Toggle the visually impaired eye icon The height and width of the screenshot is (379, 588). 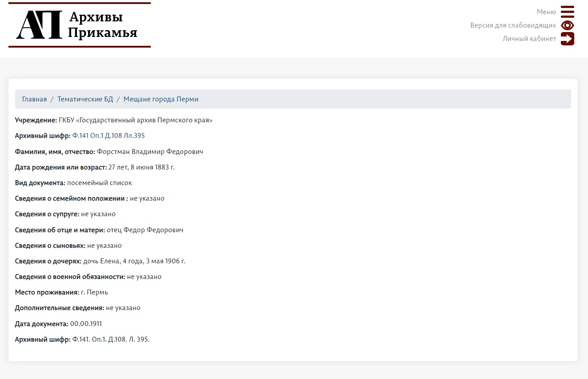pyautogui.click(x=567, y=25)
